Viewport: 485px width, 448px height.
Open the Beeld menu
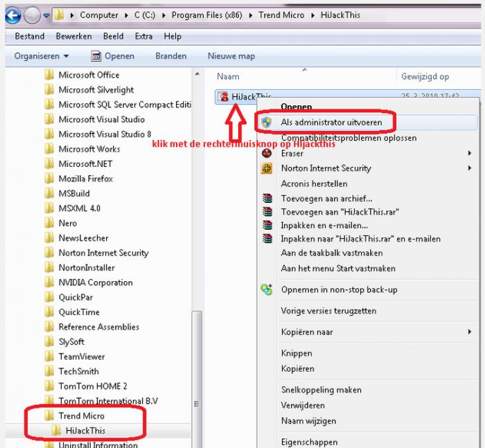click(113, 36)
